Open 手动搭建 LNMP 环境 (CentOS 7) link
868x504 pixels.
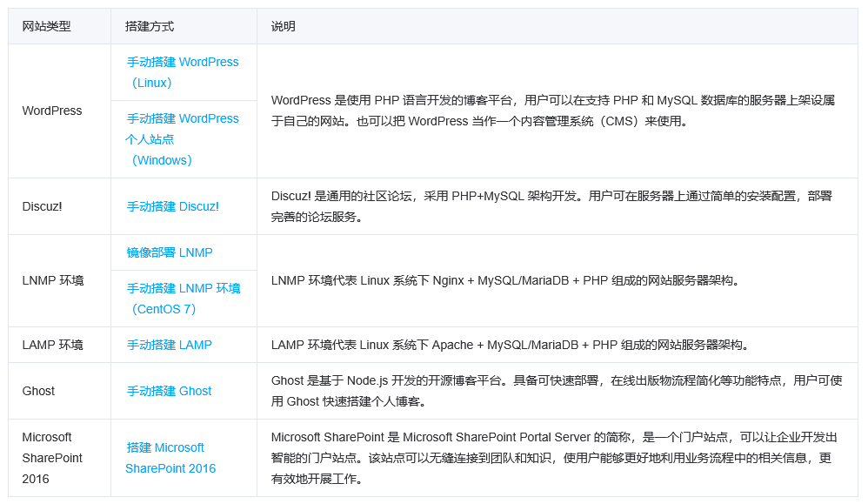[x=184, y=299]
